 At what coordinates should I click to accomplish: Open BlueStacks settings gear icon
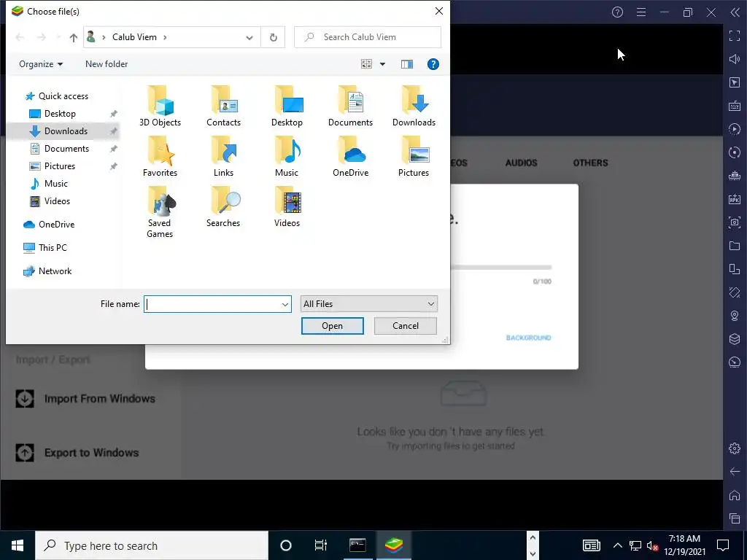735,448
